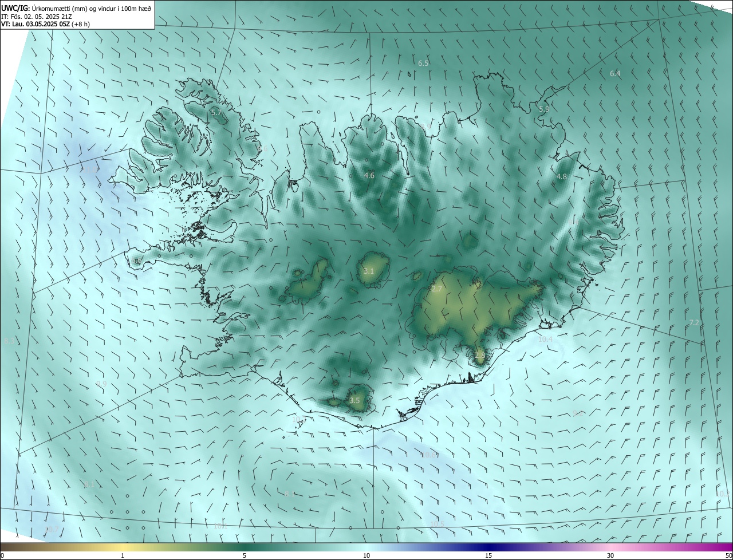Click the '30' tick label on the color scale
733x560 pixels.
point(610,555)
